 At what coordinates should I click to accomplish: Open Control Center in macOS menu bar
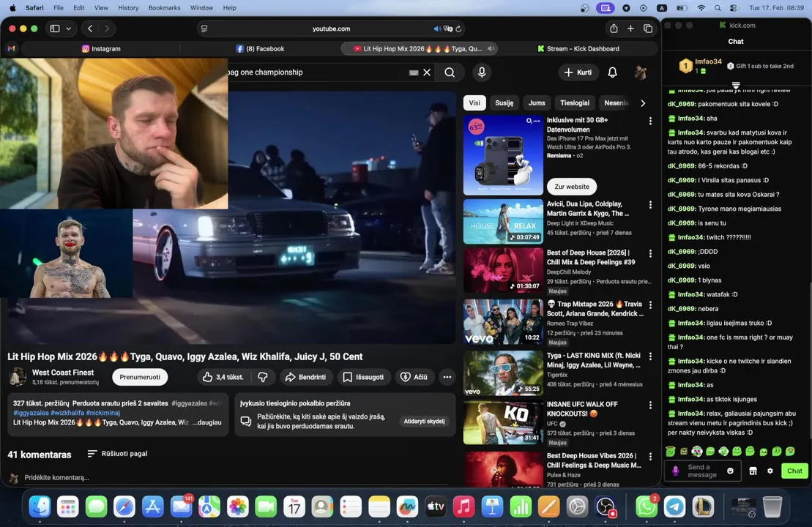point(733,8)
